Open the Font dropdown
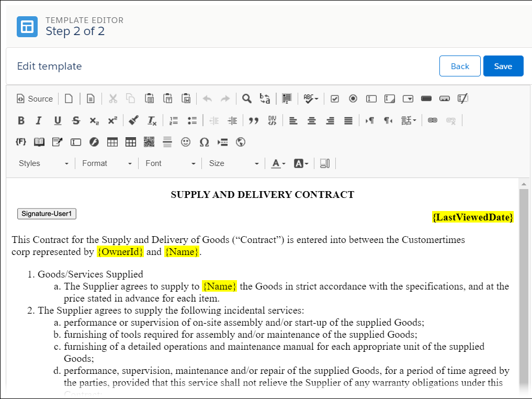532x399 pixels. point(170,163)
